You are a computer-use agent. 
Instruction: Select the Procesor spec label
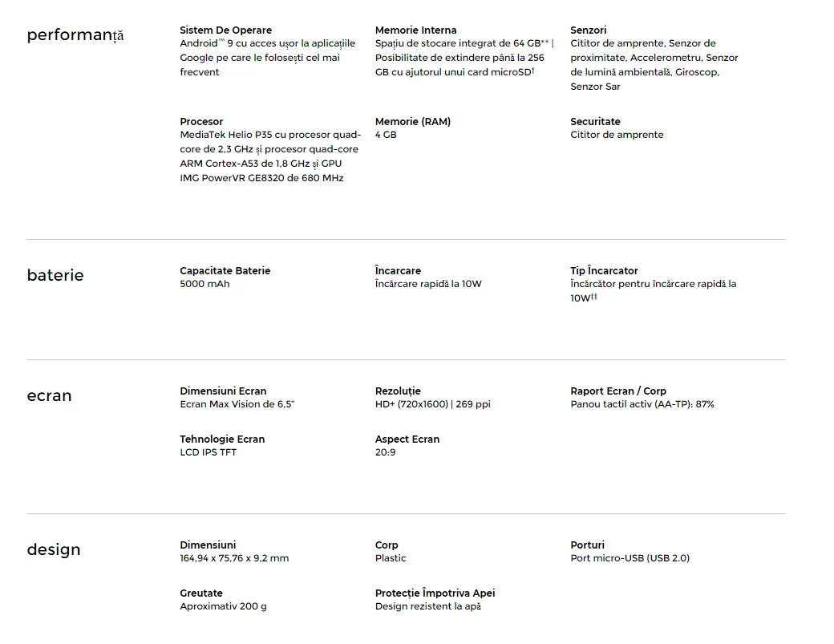coord(201,122)
